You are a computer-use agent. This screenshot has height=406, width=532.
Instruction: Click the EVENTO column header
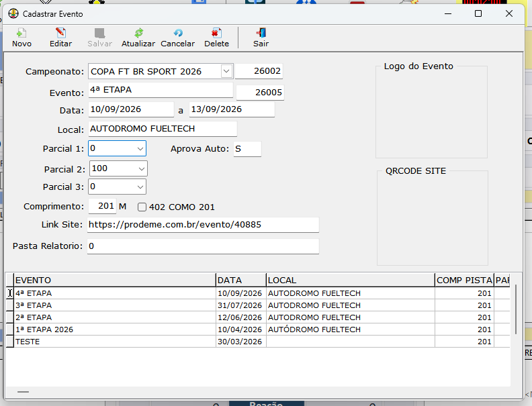[115, 281]
